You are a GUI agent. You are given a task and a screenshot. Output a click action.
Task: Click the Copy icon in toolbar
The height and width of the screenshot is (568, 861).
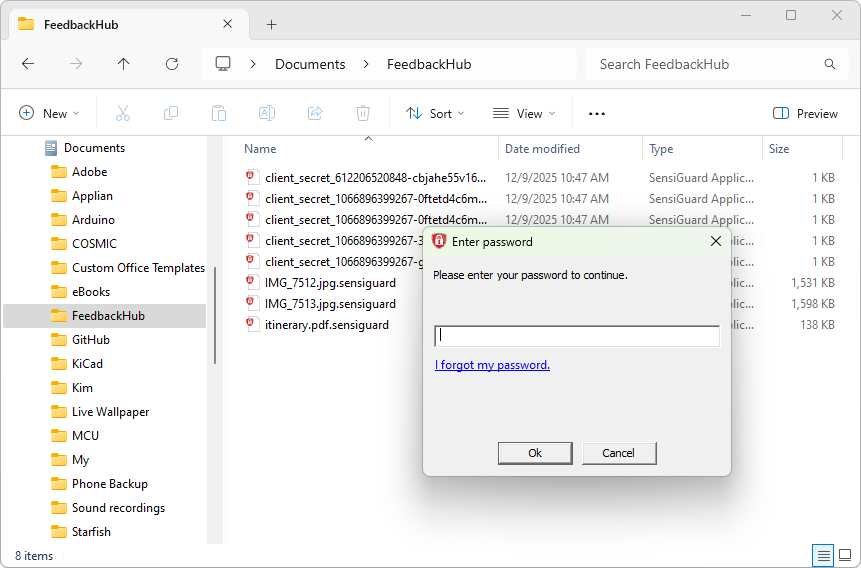click(171, 114)
